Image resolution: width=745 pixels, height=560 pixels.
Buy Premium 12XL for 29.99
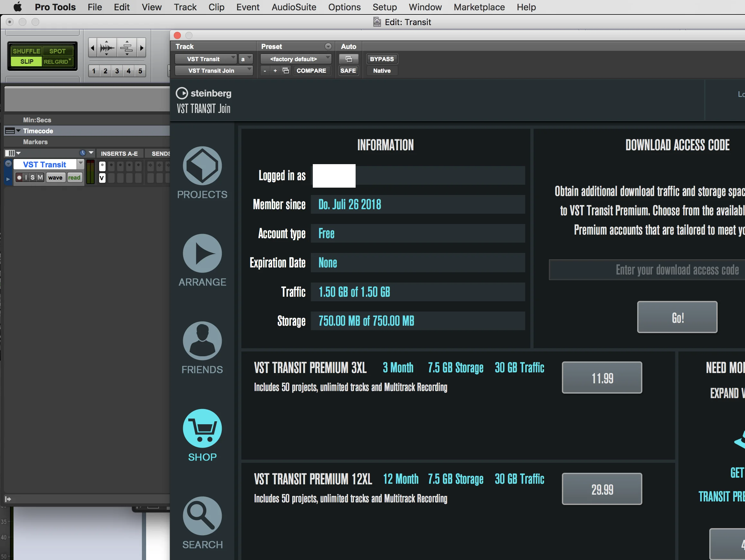point(602,489)
